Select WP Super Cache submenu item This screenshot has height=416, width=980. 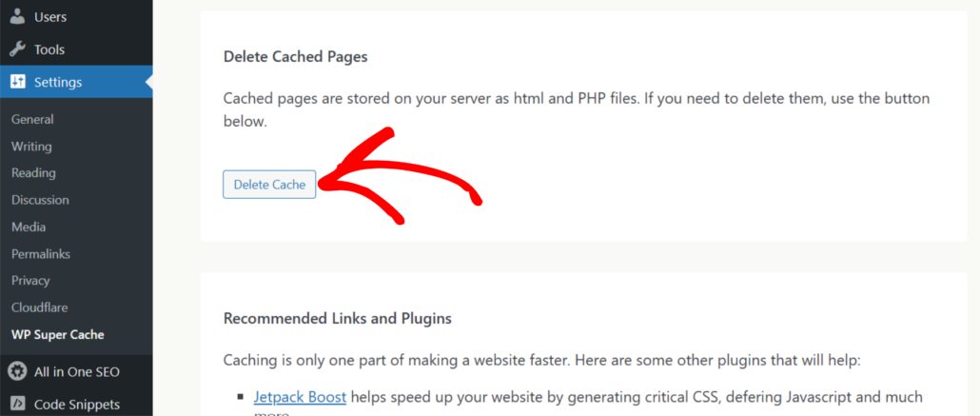[x=57, y=335]
